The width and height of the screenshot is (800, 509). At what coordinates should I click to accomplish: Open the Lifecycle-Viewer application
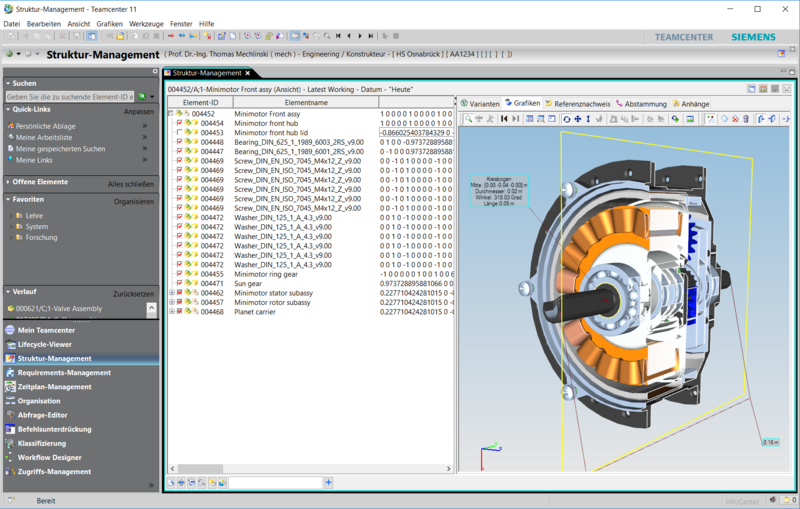point(44,344)
